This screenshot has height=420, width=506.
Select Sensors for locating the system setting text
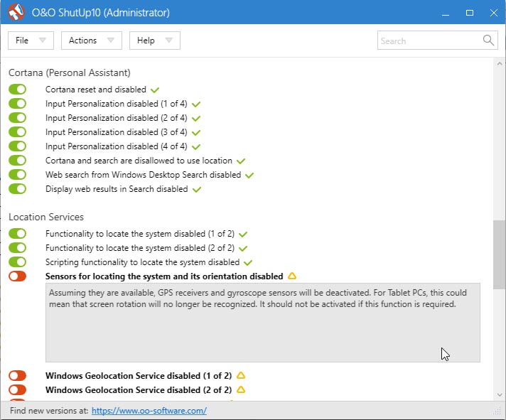(x=164, y=276)
